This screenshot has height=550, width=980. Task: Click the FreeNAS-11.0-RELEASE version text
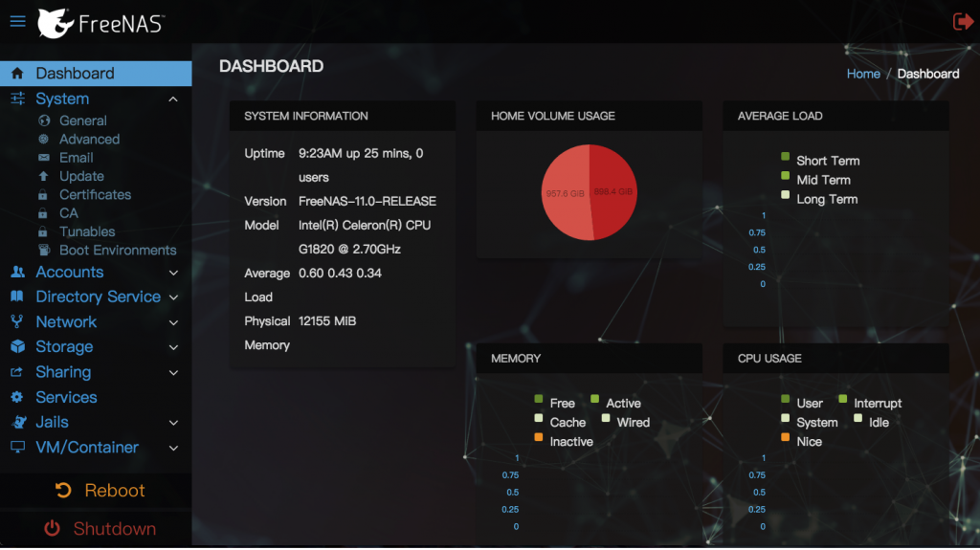point(367,201)
